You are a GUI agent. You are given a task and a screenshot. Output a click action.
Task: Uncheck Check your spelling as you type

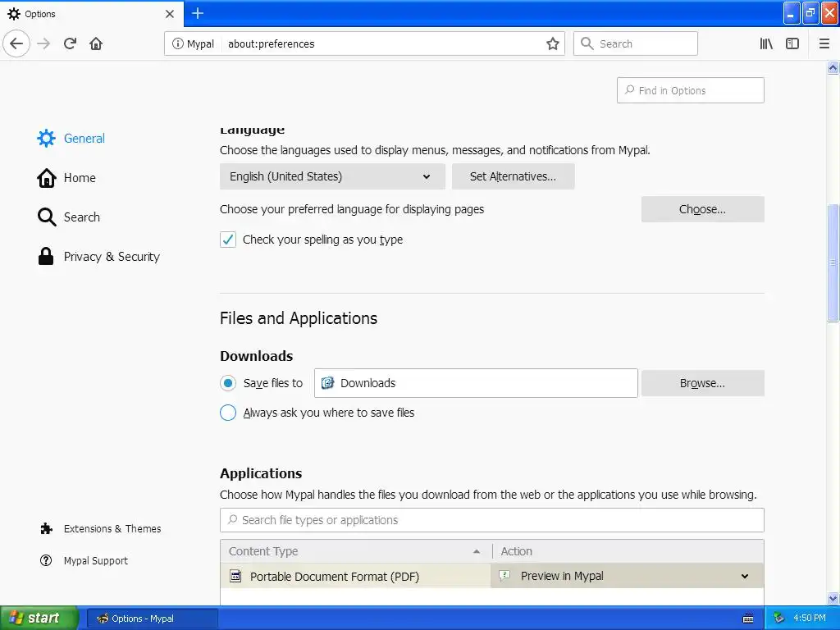(x=228, y=240)
